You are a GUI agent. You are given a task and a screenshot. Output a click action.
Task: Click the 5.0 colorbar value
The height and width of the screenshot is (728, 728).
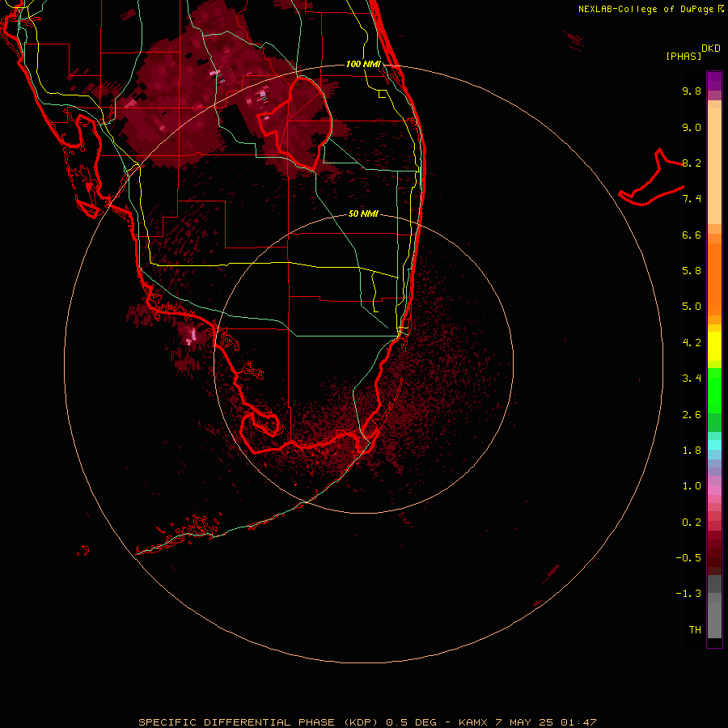pyautogui.click(x=692, y=307)
